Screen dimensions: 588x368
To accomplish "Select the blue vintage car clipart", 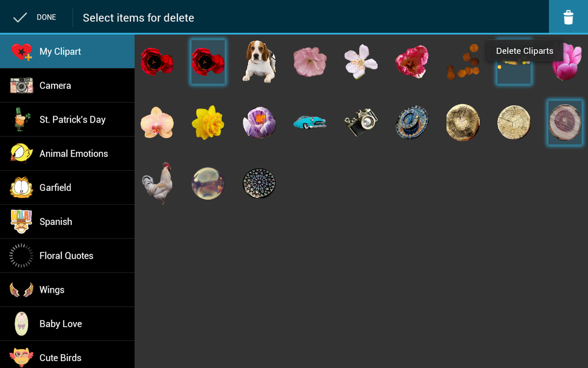I will [x=310, y=122].
